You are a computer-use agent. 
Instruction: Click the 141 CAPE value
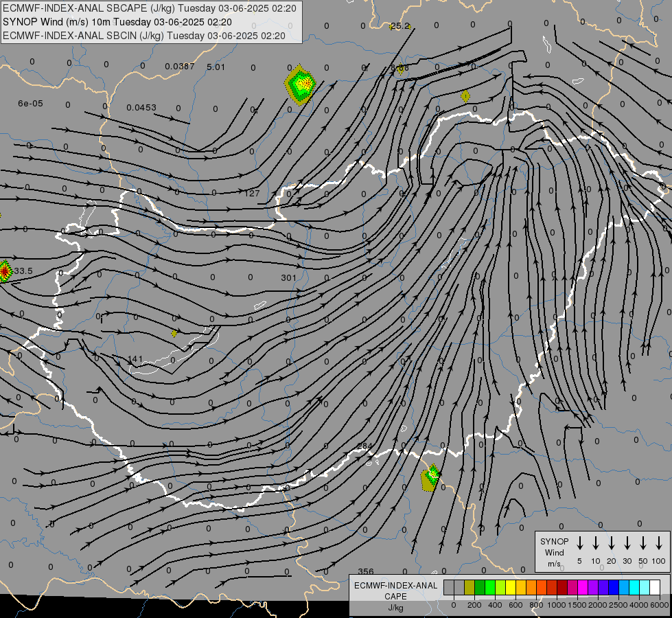pyautogui.click(x=135, y=359)
